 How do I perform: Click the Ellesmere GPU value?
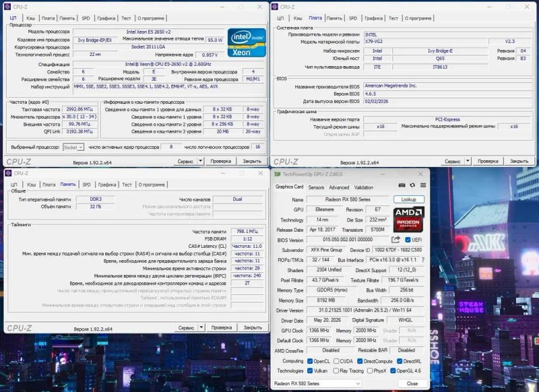coord(325,209)
